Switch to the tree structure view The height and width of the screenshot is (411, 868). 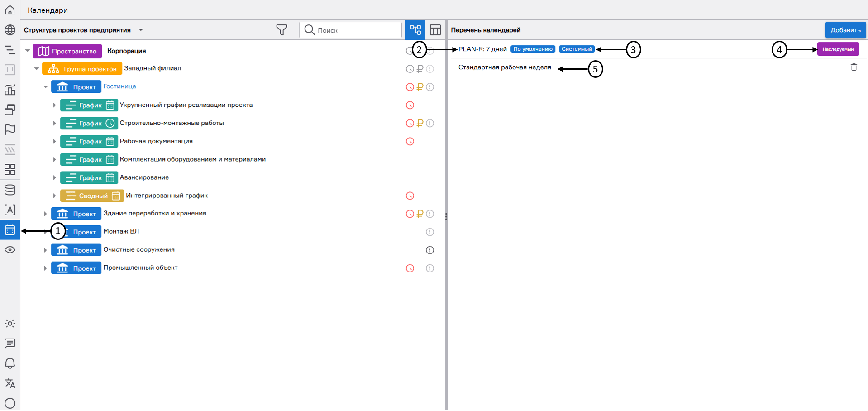pyautogui.click(x=415, y=30)
